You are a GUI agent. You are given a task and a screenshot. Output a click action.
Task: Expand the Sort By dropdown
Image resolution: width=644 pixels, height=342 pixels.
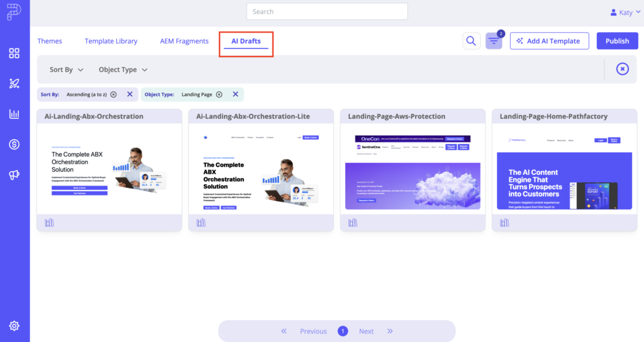point(67,70)
